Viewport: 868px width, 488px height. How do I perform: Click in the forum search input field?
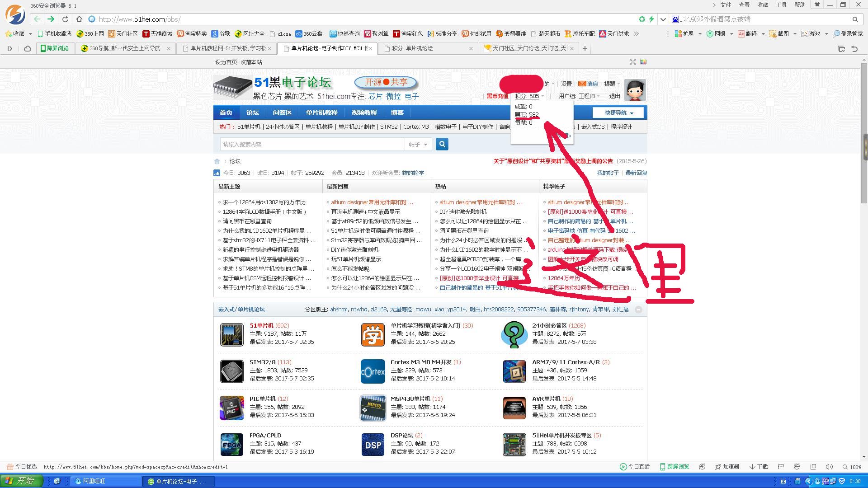(x=312, y=144)
